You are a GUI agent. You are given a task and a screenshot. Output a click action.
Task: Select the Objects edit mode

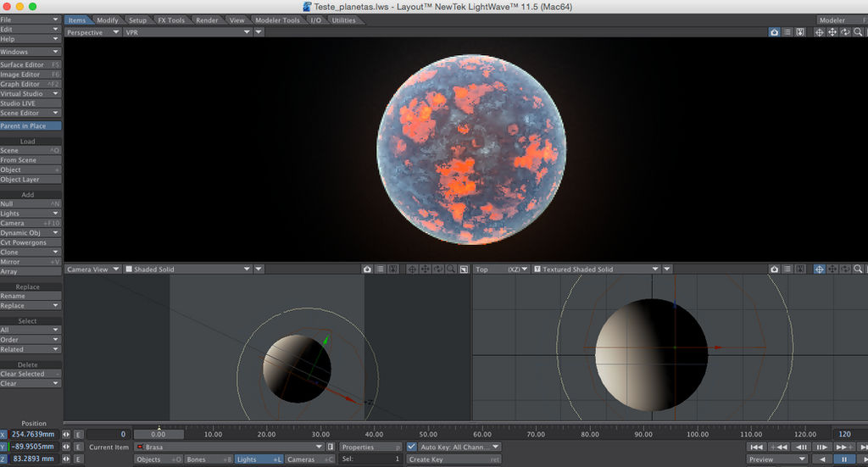tap(158, 459)
